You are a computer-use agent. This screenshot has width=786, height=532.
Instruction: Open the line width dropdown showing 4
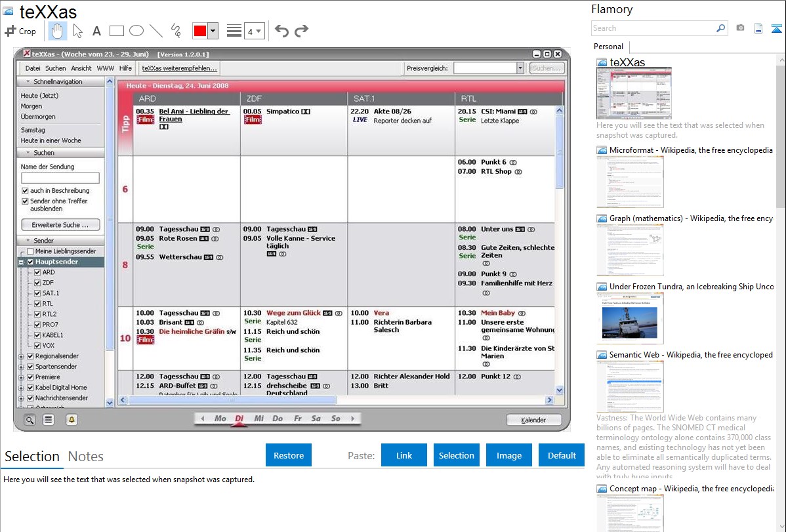click(x=255, y=31)
